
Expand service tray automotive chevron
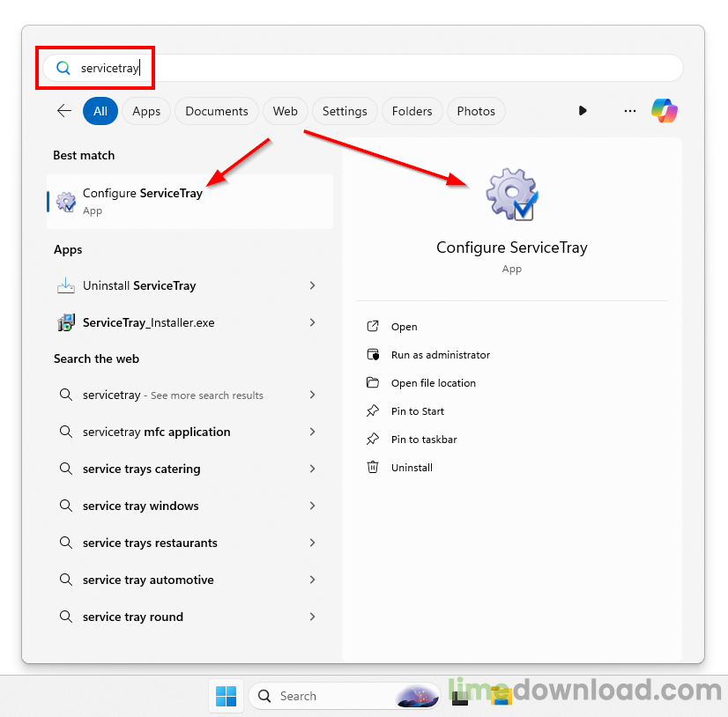click(313, 580)
